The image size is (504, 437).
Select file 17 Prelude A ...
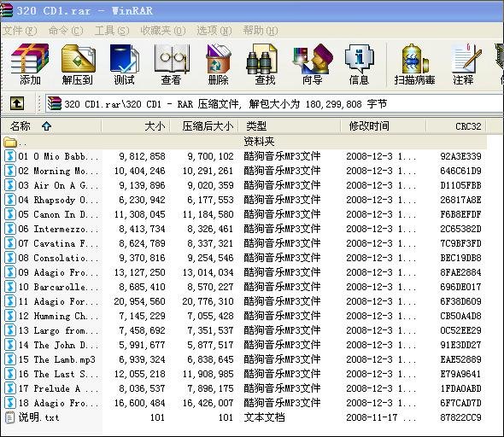point(58,388)
